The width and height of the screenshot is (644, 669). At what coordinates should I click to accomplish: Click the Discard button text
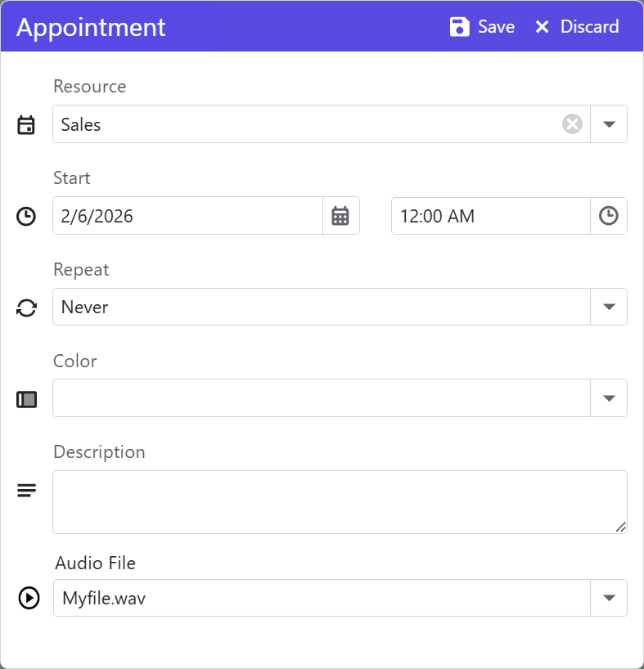coord(589,27)
